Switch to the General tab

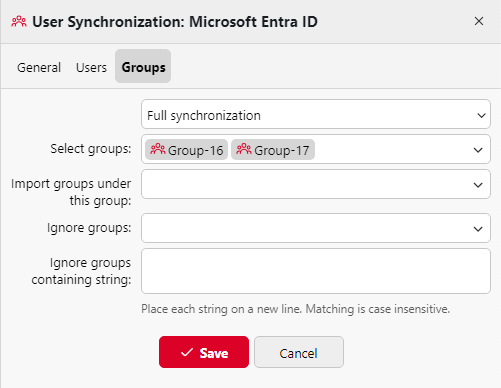(39, 67)
